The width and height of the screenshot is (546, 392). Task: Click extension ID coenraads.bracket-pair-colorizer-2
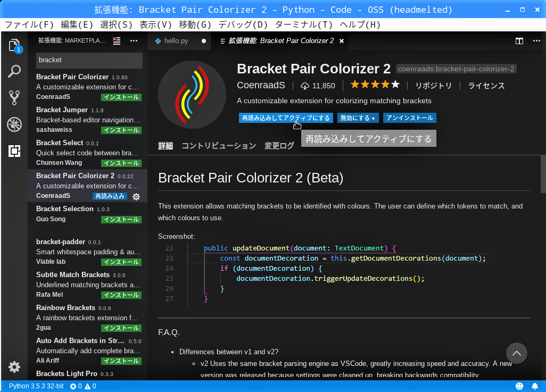pos(456,69)
